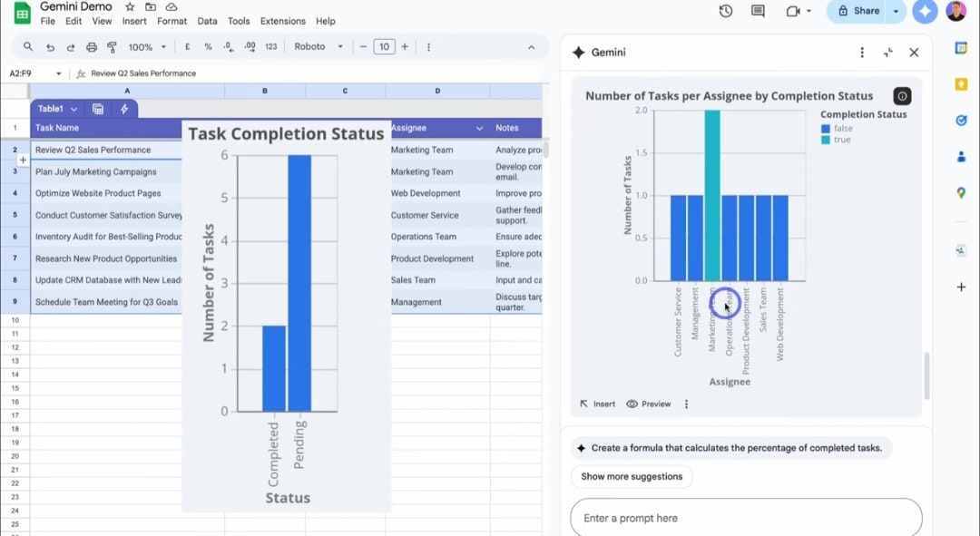Image resolution: width=980 pixels, height=536 pixels.
Task: Increase font size with plus button
Action: [405, 47]
